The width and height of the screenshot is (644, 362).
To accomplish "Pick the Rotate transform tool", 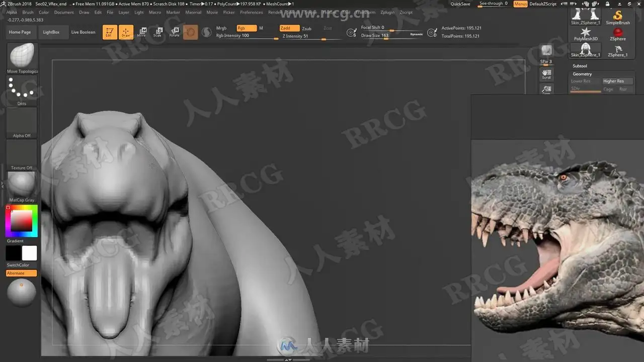I will (174, 32).
